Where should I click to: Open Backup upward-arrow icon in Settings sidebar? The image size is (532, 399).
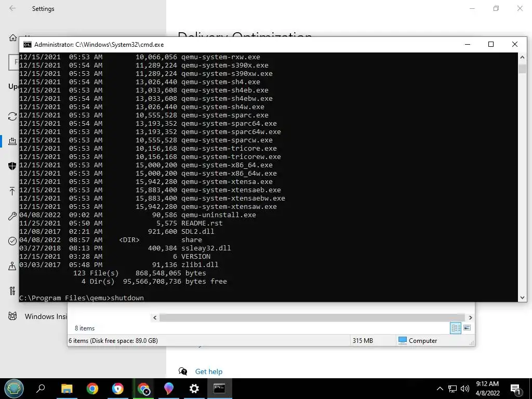pos(12,191)
